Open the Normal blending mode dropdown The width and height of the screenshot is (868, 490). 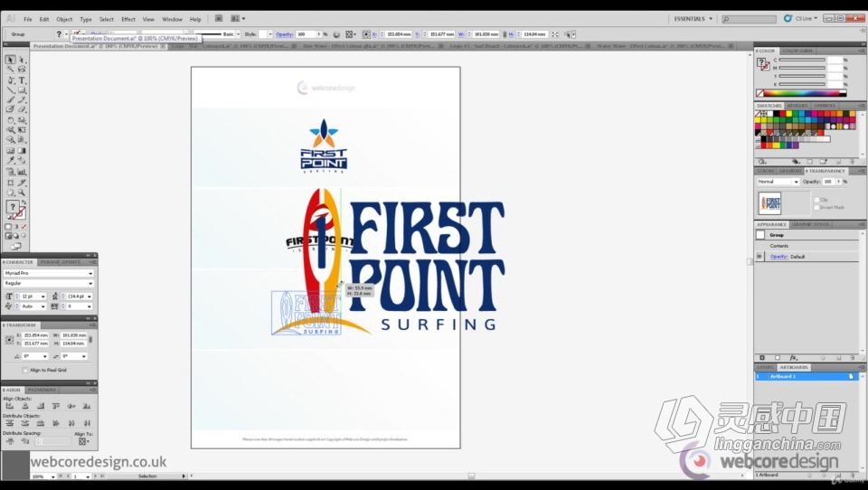pyautogui.click(x=796, y=182)
